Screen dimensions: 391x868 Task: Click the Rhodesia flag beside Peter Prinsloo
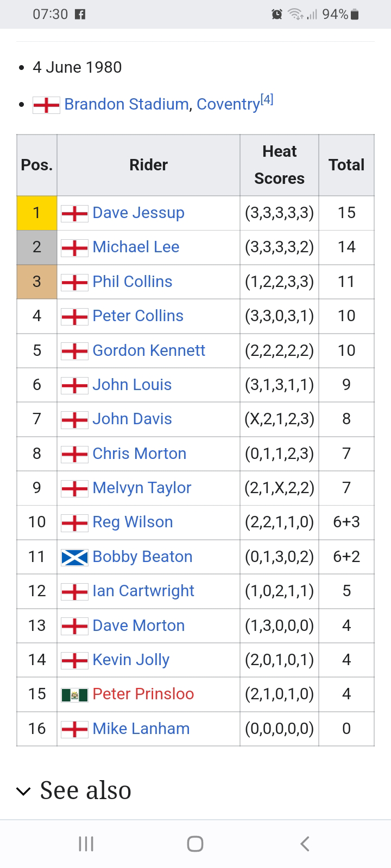click(x=74, y=694)
